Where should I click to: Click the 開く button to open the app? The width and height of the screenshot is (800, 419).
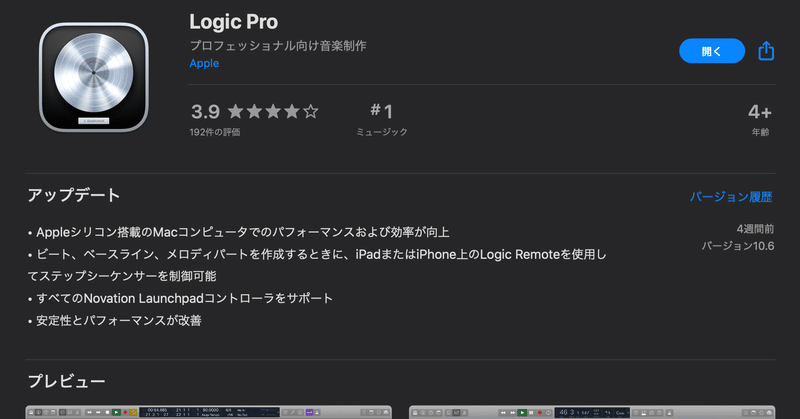(x=712, y=51)
